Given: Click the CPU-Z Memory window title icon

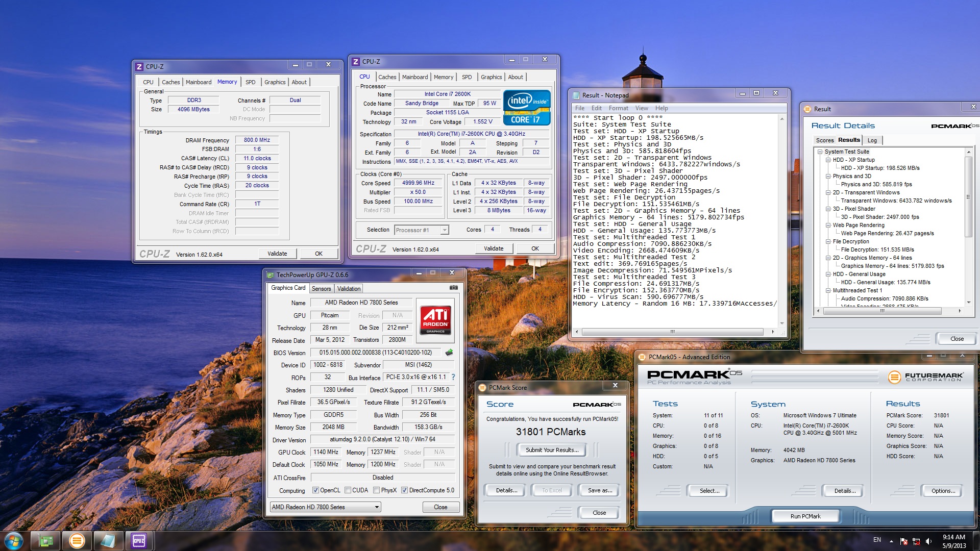Looking at the screenshot, I should (139, 66).
